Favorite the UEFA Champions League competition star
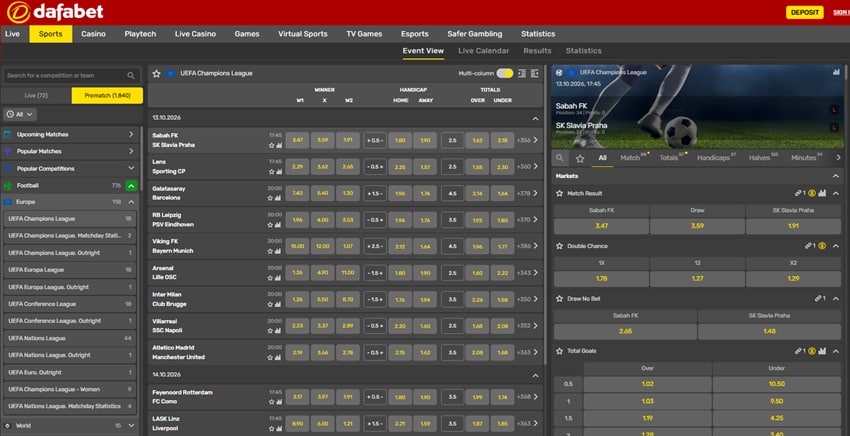Image resolution: width=850 pixels, height=436 pixels. point(157,73)
